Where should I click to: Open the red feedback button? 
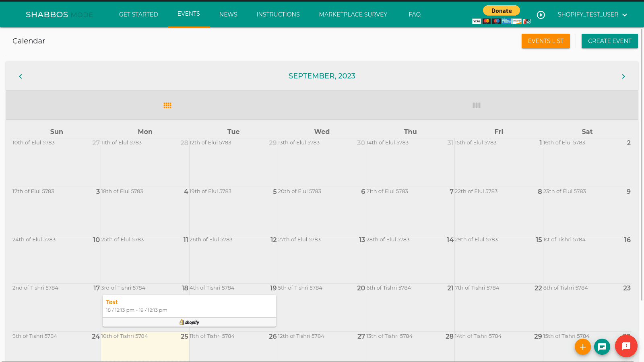626,346
